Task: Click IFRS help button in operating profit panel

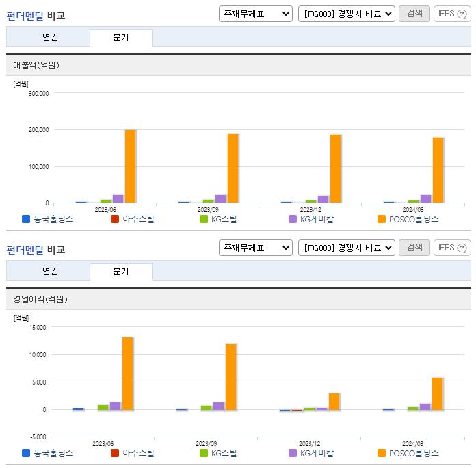Action: 452,248
